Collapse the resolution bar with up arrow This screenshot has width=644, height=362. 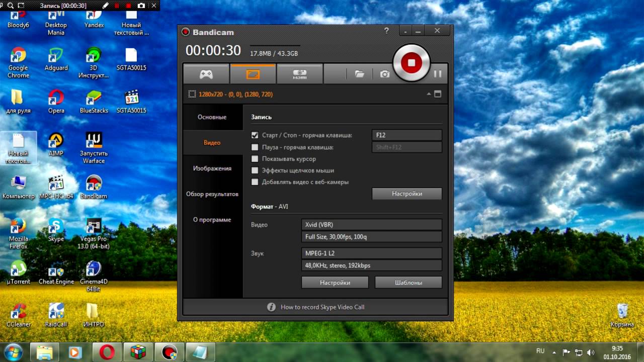[x=429, y=94]
